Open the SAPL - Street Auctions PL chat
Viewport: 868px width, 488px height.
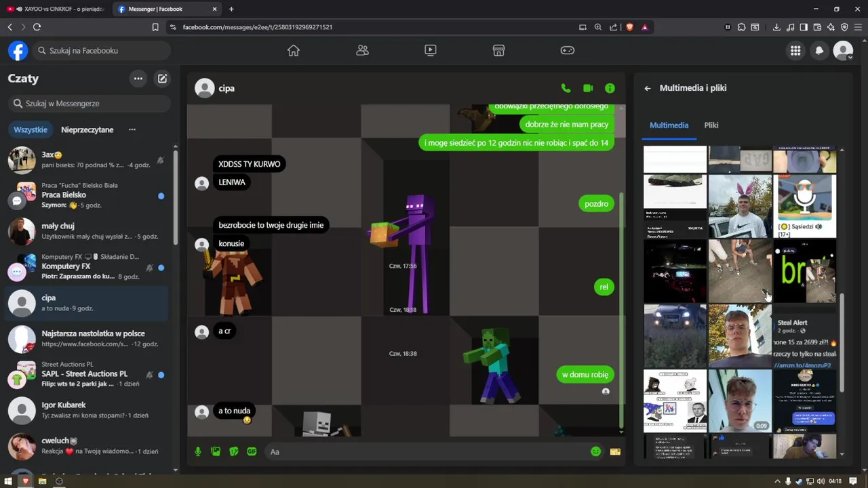(x=87, y=375)
